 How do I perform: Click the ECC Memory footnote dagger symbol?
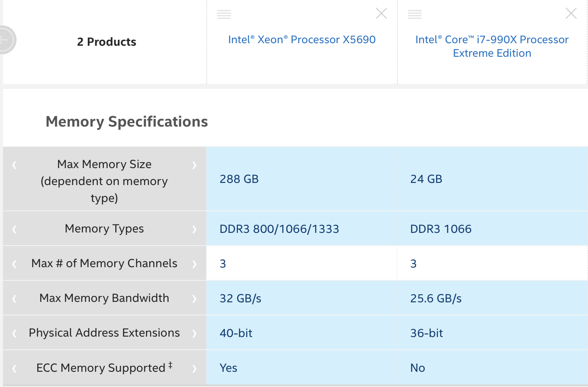tap(170, 365)
